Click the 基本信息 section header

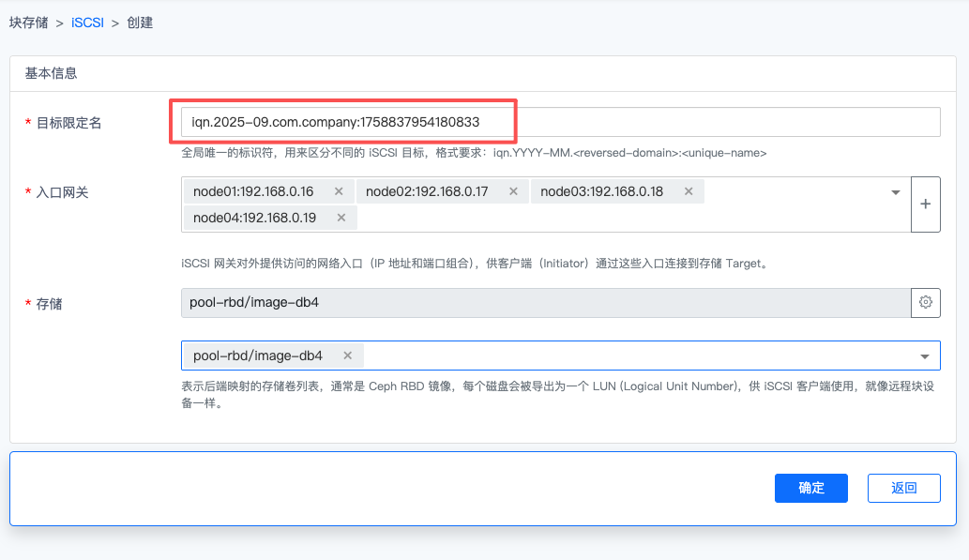(x=51, y=73)
